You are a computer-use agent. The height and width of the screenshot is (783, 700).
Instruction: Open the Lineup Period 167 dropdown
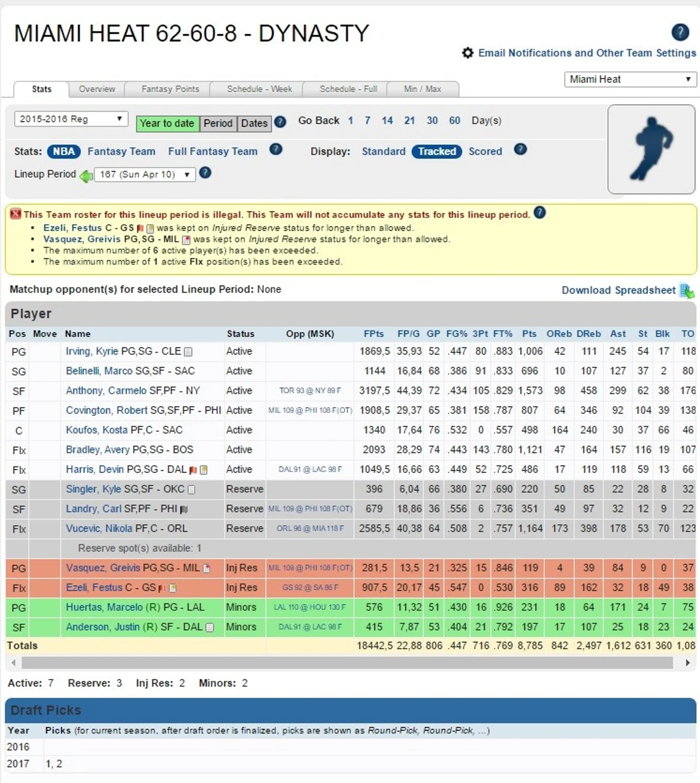pyautogui.click(x=145, y=174)
